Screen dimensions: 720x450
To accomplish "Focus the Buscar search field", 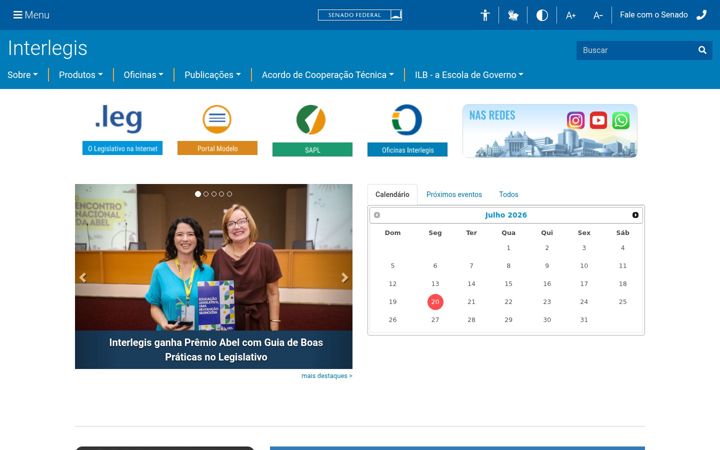I will 636,50.
